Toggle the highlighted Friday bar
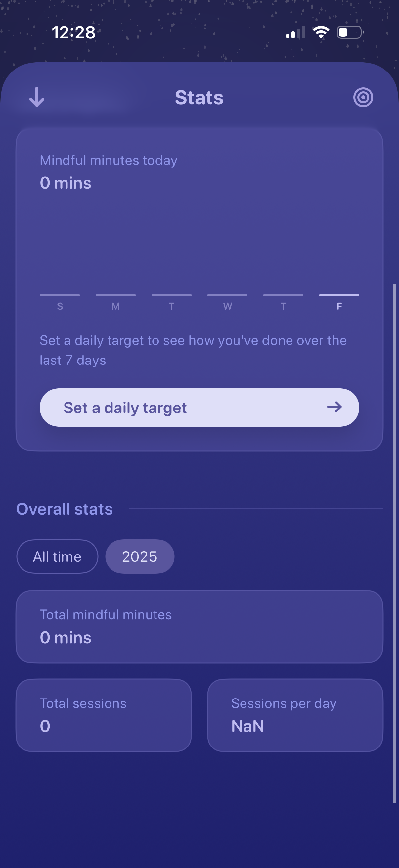This screenshot has width=399, height=868. click(x=339, y=295)
